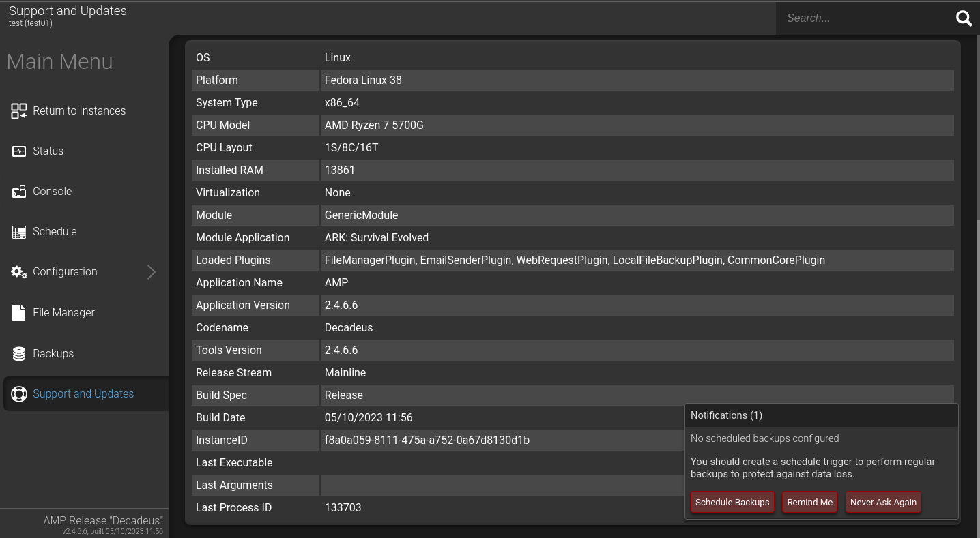Click the Status monitor icon
This screenshot has width=980, height=538.
pos(19,151)
